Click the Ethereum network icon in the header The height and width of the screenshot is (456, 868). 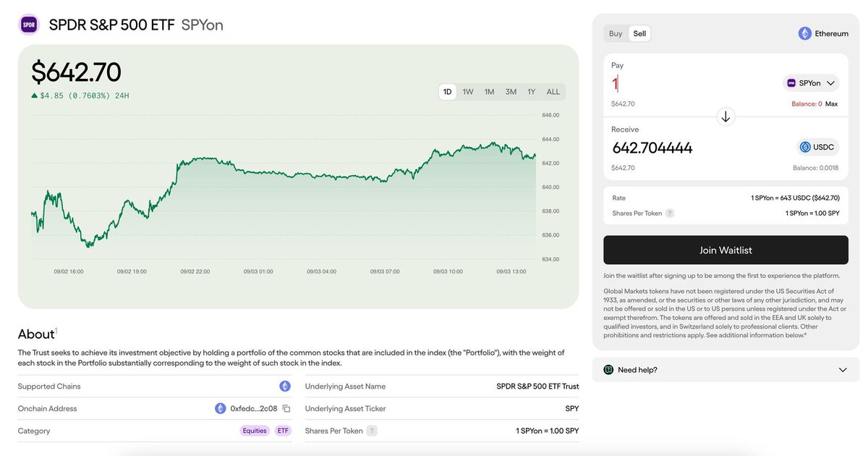804,33
